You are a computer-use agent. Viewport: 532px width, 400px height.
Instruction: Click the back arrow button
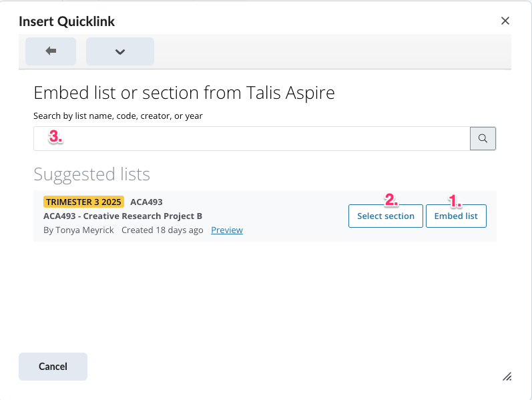(x=51, y=51)
